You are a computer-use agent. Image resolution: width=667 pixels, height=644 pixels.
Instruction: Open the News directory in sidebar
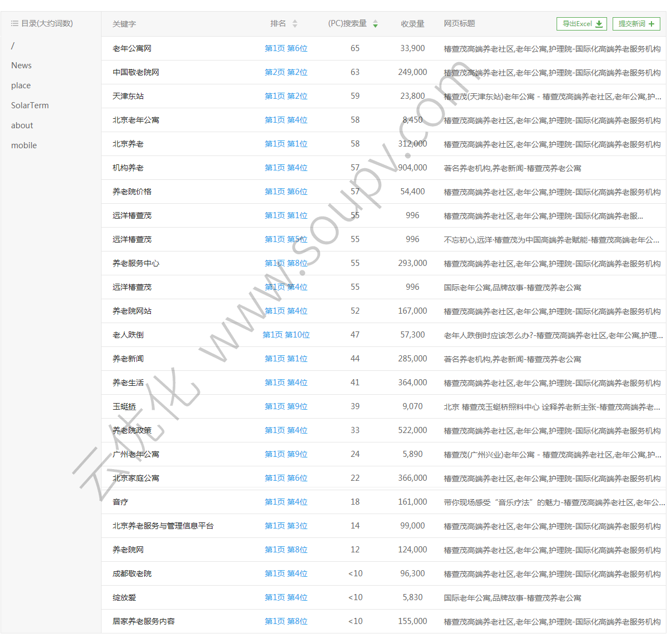pyautogui.click(x=21, y=66)
